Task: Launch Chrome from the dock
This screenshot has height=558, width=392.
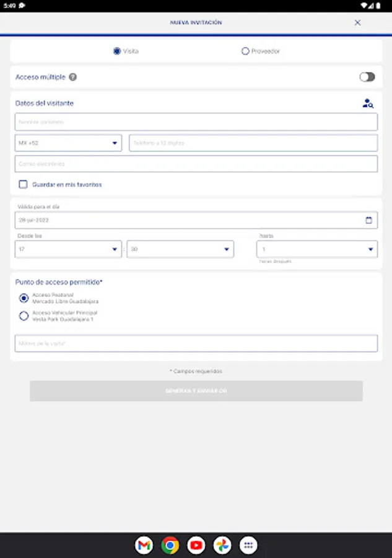Action: coord(170,545)
